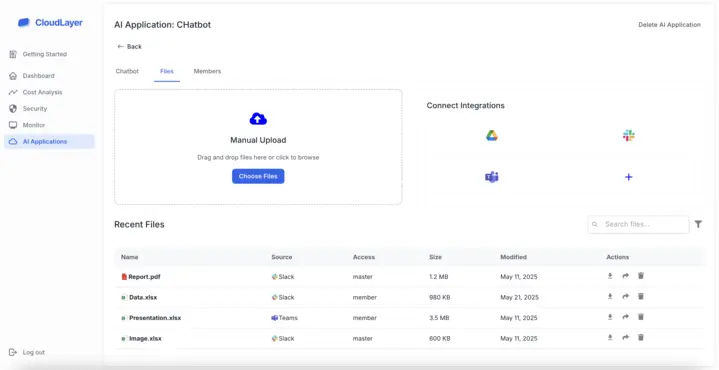Open Cost Analysis section
The width and height of the screenshot is (719, 370).
36,92
